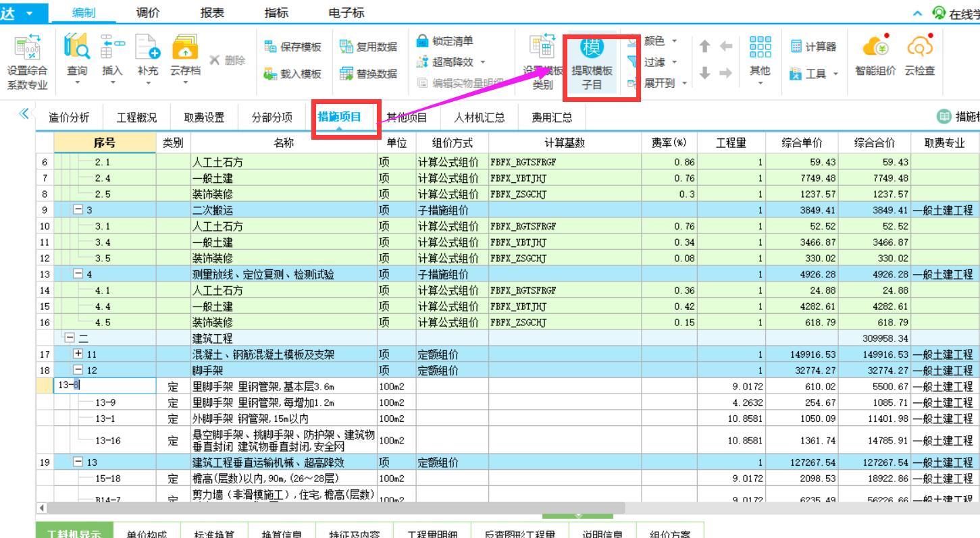Switch to the 指标 ribbon tab
The height and width of the screenshot is (538, 980).
[276, 12]
